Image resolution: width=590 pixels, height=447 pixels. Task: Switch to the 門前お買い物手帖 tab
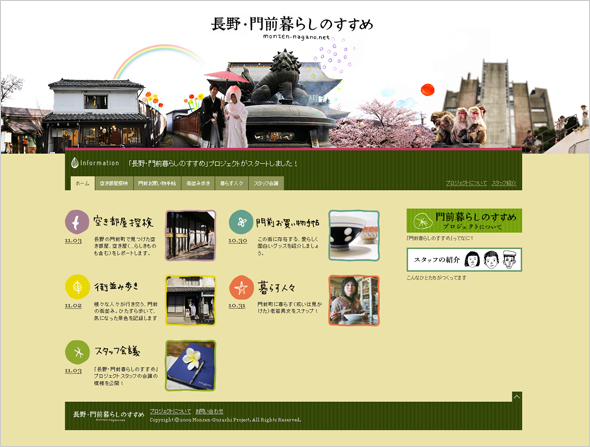pos(157,183)
